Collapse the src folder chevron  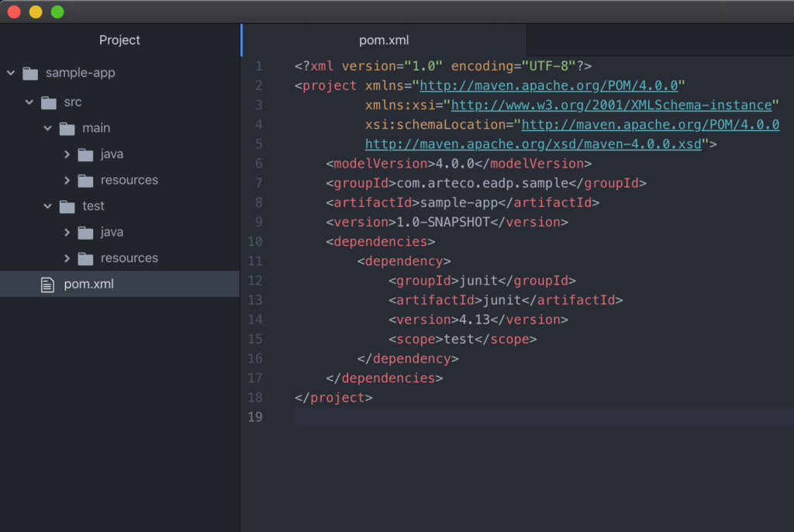pyautogui.click(x=29, y=102)
